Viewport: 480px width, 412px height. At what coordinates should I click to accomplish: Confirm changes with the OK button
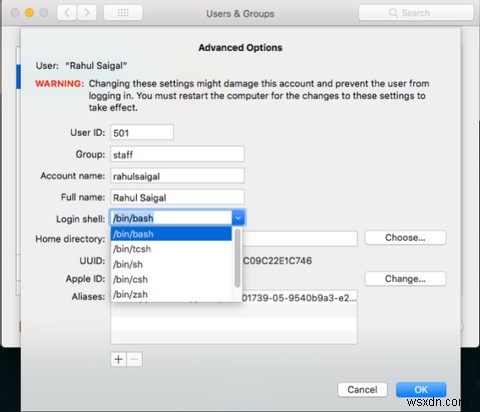[x=421, y=389]
